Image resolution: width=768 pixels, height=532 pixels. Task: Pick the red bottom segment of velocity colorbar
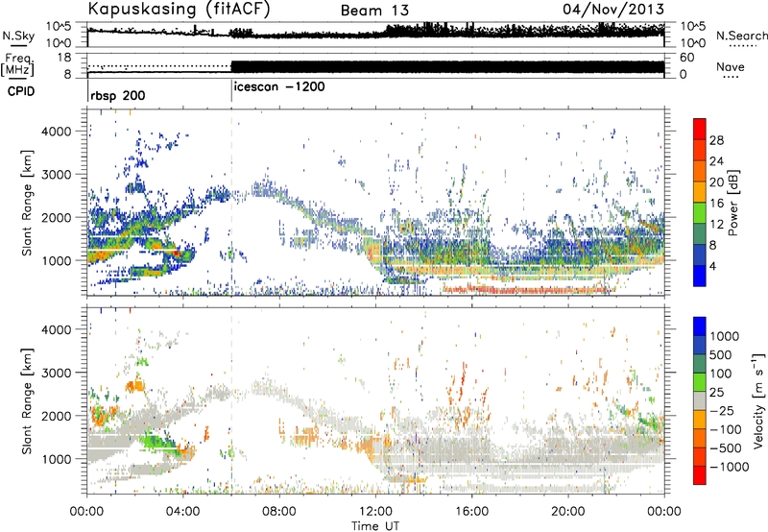(700, 475)
